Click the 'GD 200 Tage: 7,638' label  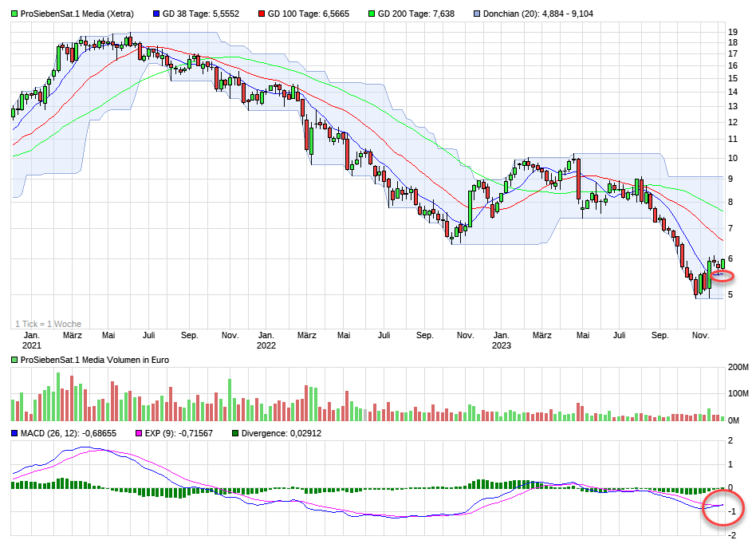click(x=415, y=14)
